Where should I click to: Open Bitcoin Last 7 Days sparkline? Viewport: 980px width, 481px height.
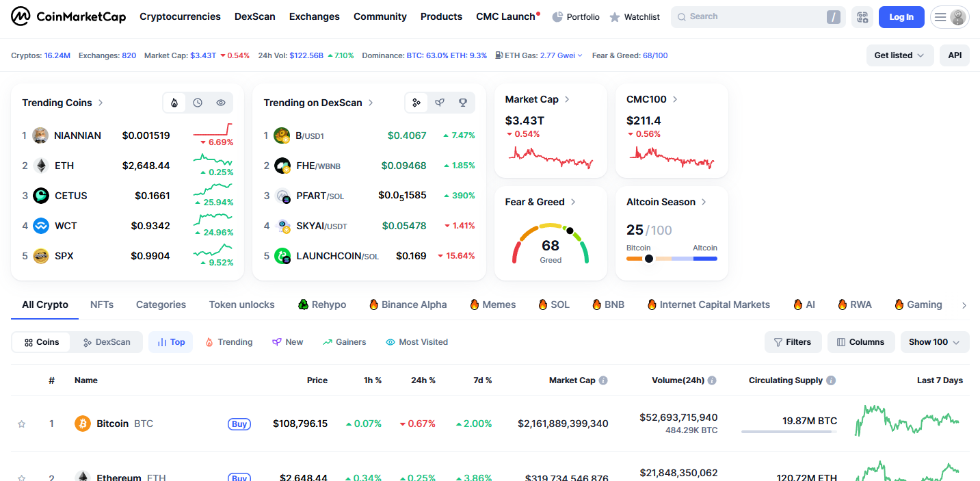click(x=908, y=420)
